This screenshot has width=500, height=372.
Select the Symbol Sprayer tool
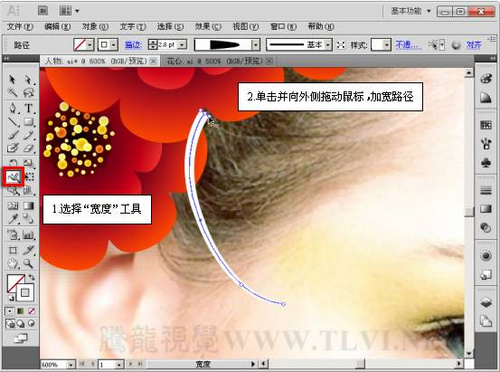[x=12, y=235]
